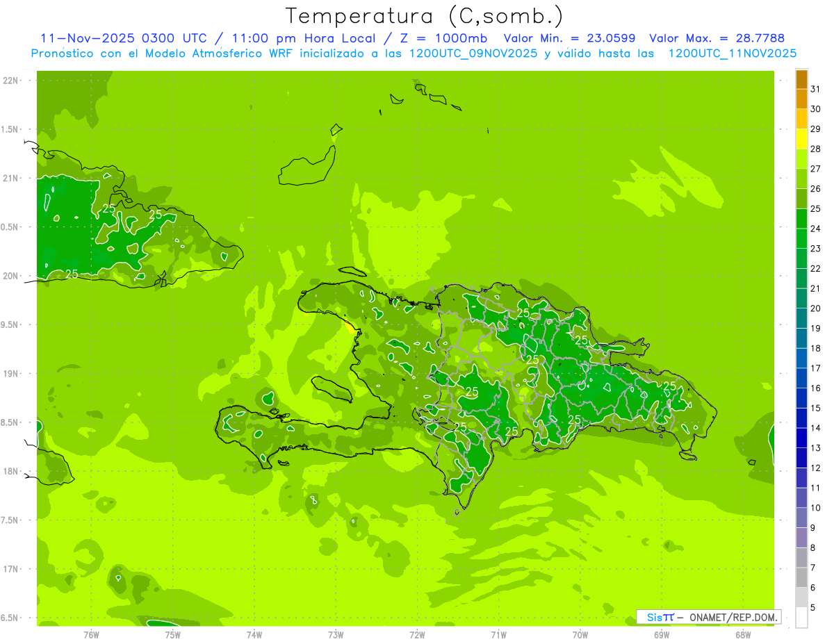The width and height of the screenshot is (834, 644).
Task: Click the "18N" latitude axis label
Action: point(10,471)
